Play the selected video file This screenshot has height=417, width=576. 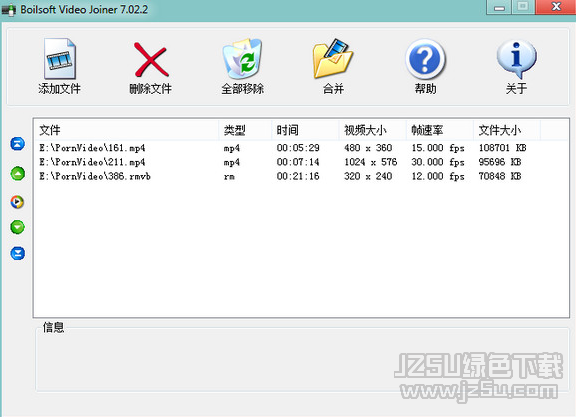click(x=17, y=202)
